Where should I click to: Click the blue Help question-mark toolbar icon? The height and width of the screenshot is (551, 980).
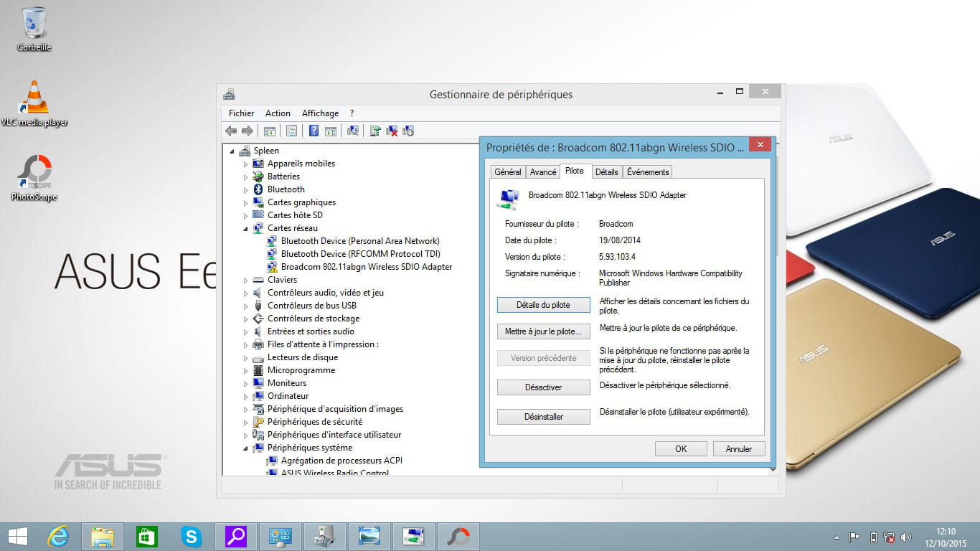[x=314, y=131]
